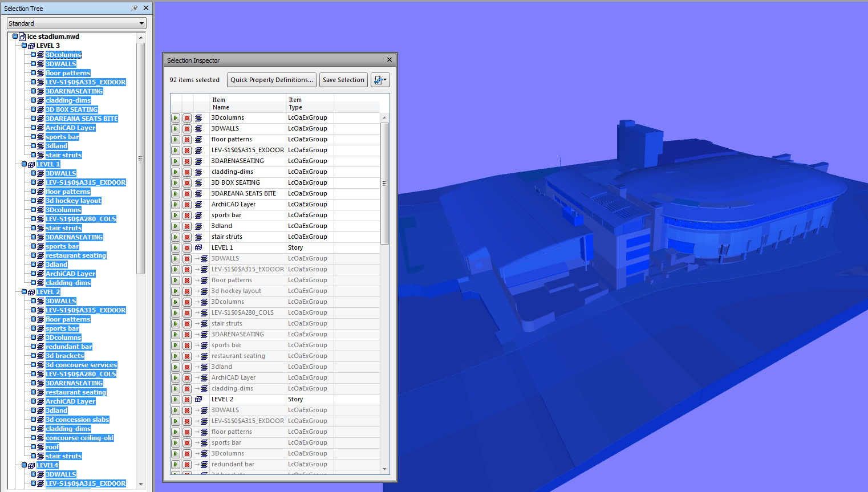Click the Item Name column header
868x492 pixels.
[248, 104]
